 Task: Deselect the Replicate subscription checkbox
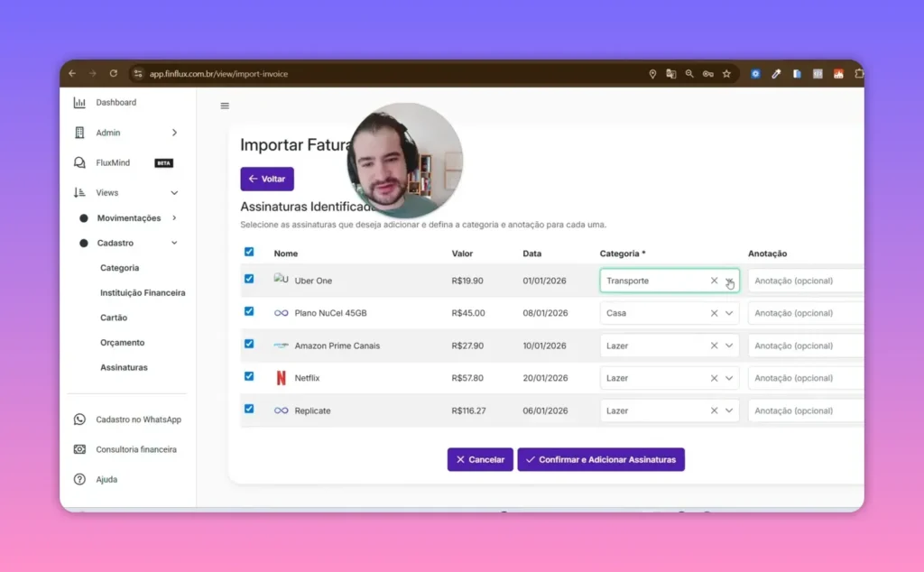point(248,409)
